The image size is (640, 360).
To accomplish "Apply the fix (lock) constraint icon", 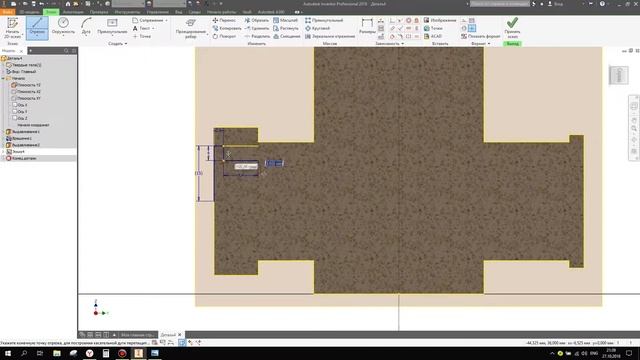I will click(x=416, y=20).
